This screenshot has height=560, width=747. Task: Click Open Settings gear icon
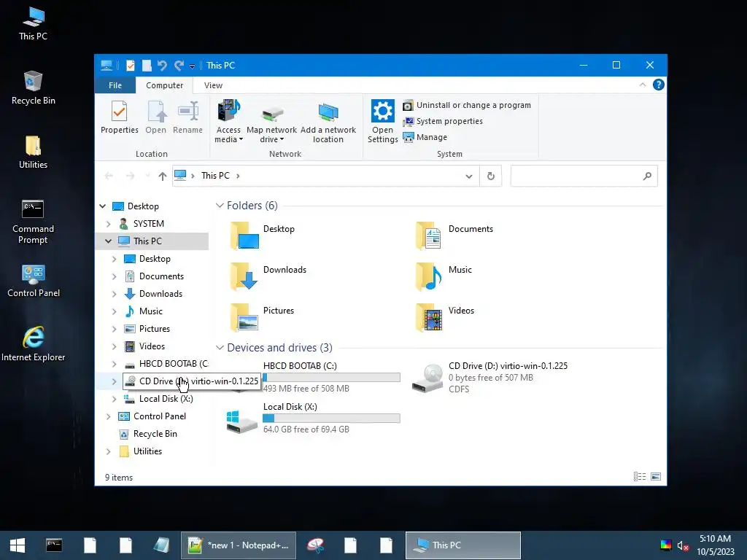click(382, 121)
